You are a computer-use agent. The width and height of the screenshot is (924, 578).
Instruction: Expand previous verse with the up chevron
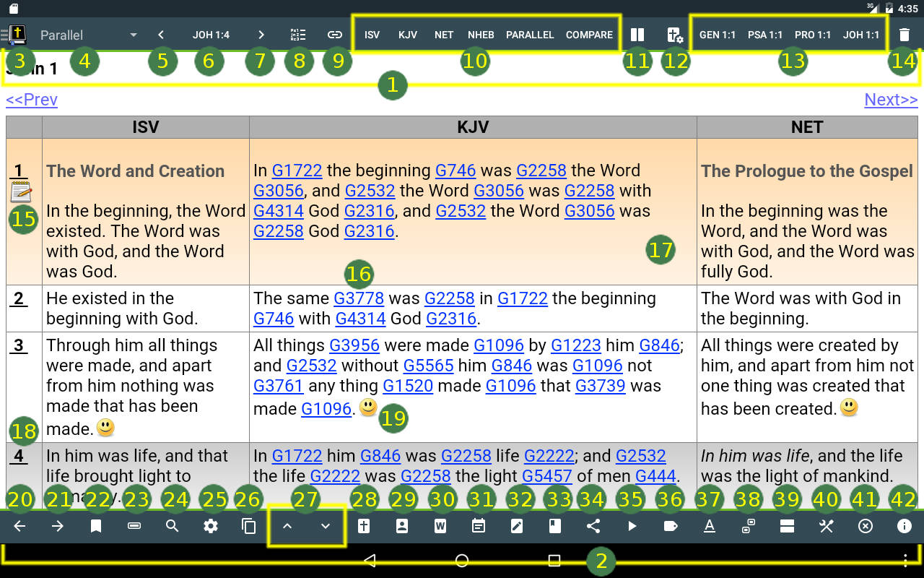tap(287, 526)
